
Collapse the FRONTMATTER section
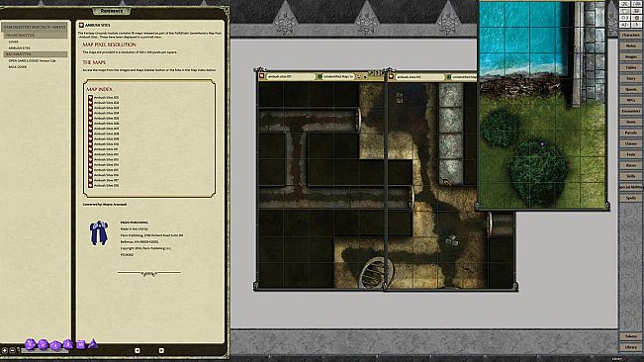pyautogui.click(x=36, y=36)
